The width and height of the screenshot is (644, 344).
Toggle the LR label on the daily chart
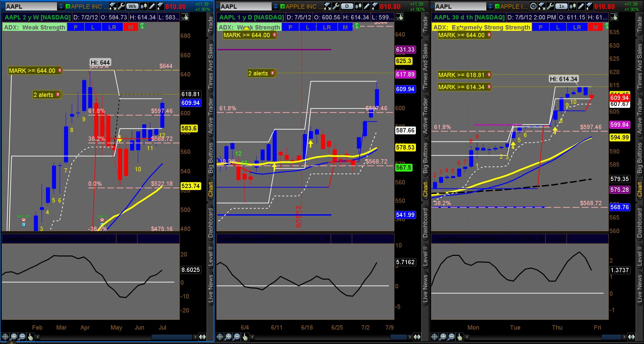tap(327, 27)
